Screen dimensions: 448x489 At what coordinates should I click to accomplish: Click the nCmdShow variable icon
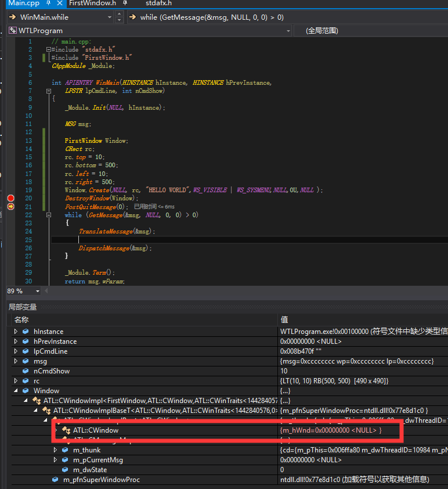pos(26,371)
